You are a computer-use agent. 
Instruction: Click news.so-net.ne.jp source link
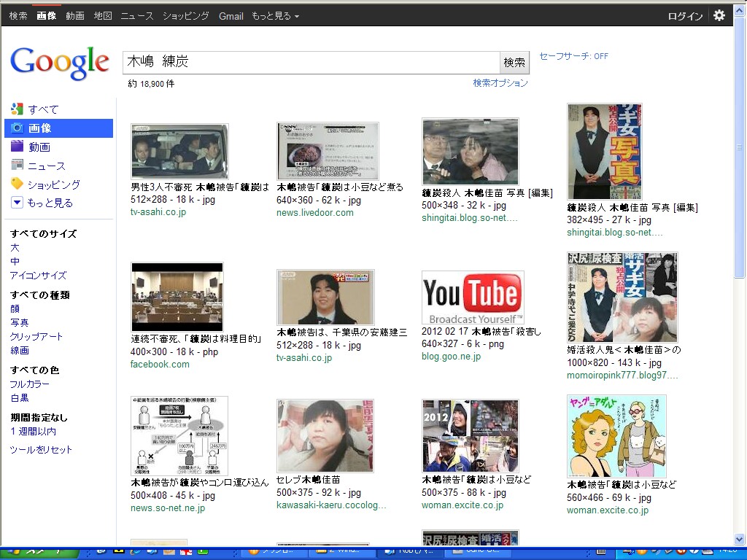[x=168, y=508]
